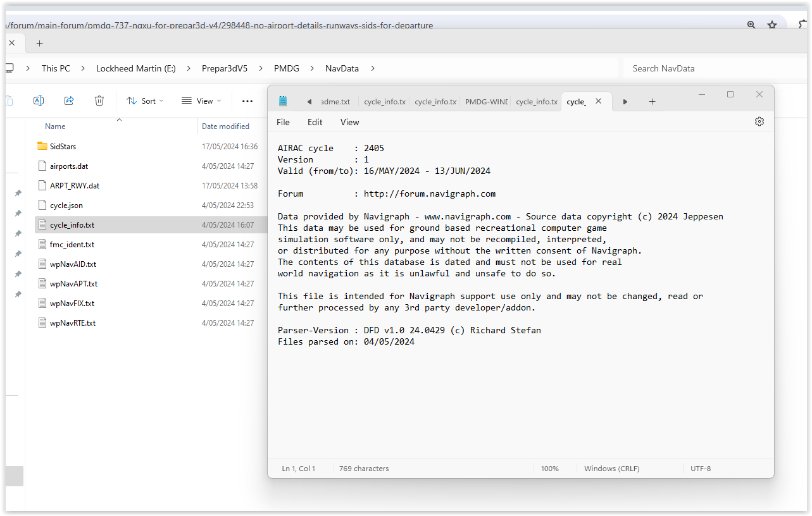Expand chevron after PMDG breadcrumb
812x516 pixels.
pyautogui.click(x=311, y=68)
